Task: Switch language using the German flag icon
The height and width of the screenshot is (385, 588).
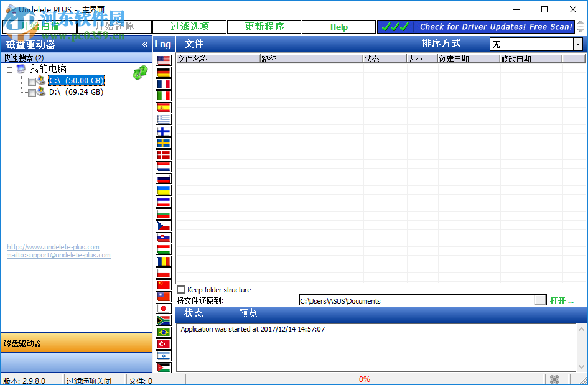Action: pyautogui.click(x=164, y=72)
